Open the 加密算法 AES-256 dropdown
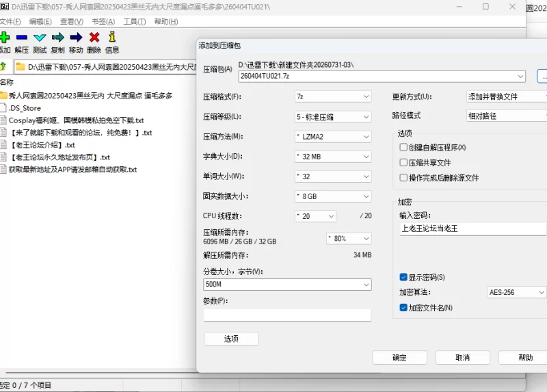The width and height of the screenshot is (547, 392). click(x=517, y=292)
